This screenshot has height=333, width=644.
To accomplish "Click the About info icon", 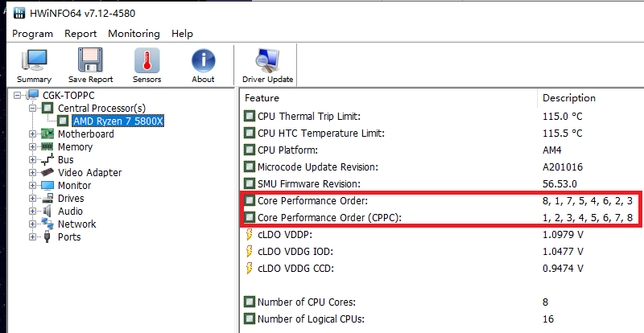I will pyautogui.click(x=203, y=64).
